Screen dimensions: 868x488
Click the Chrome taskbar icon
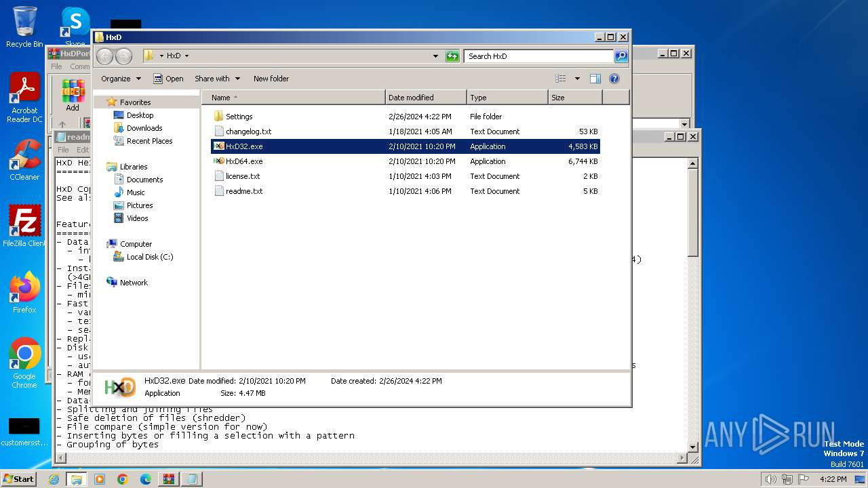(122, 479)
